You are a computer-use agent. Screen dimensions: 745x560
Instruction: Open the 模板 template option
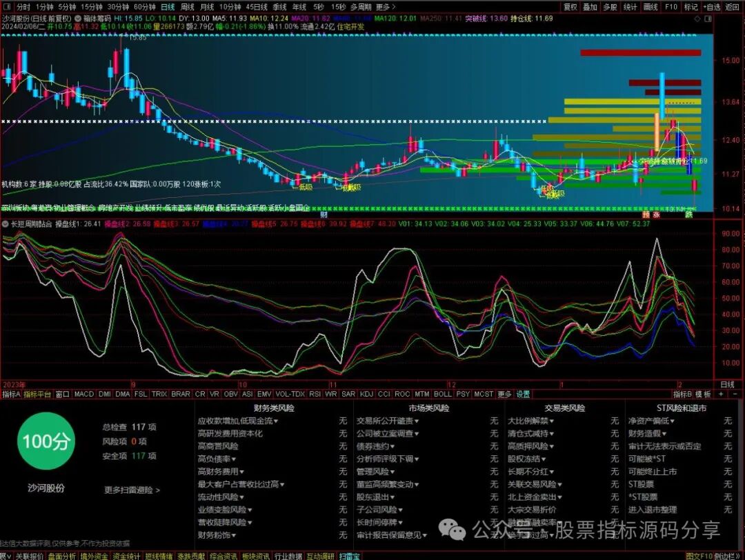click(x=703, y=394)
